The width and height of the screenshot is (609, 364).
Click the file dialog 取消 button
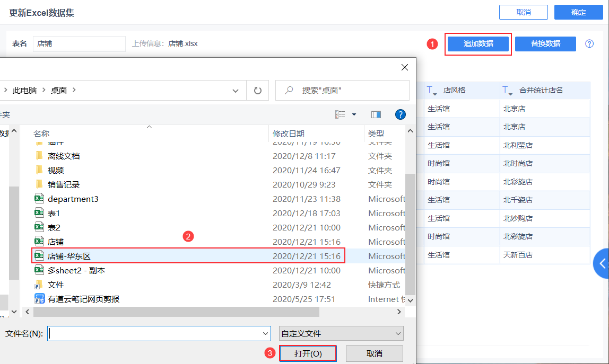375,353
